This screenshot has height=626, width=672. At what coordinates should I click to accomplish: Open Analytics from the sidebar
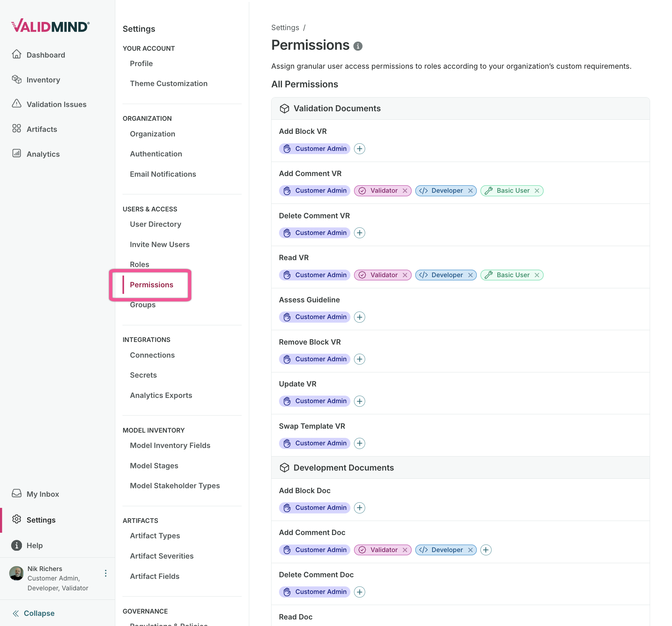(43, 154)
